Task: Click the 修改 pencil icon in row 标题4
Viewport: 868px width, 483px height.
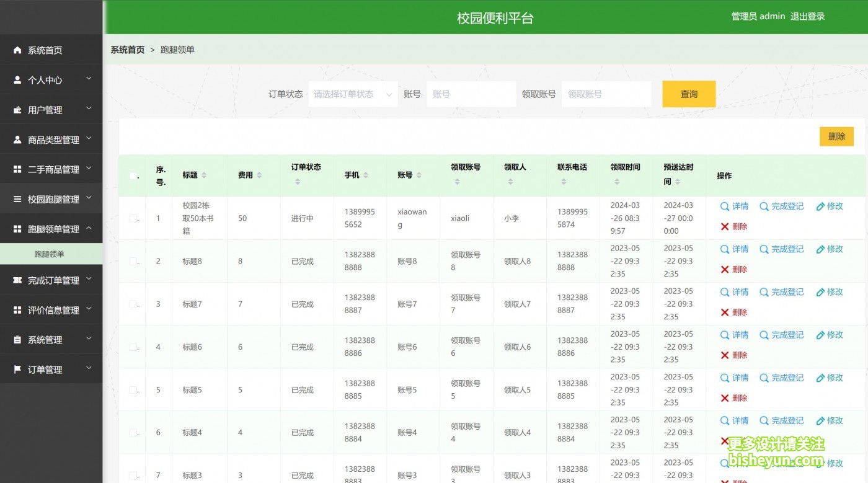Action: (820, 420)
